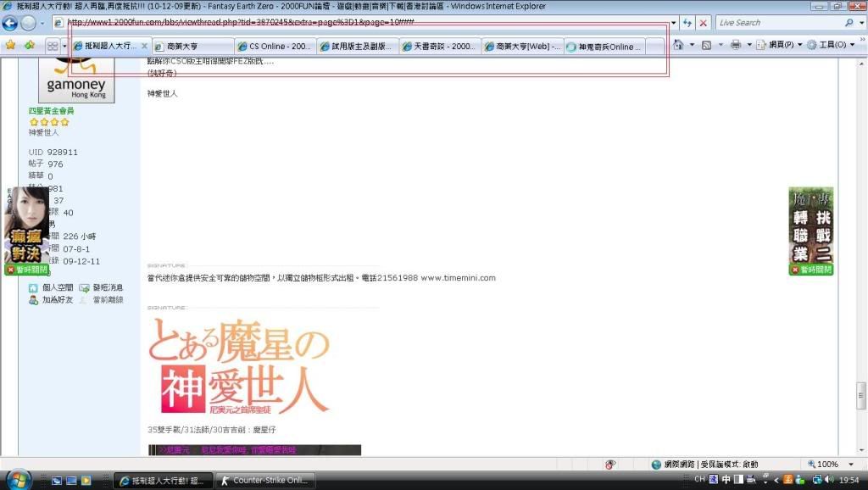Expand the address bar history dropdown
This screenshot has width=868, height=490.
(x=674, y=23)
